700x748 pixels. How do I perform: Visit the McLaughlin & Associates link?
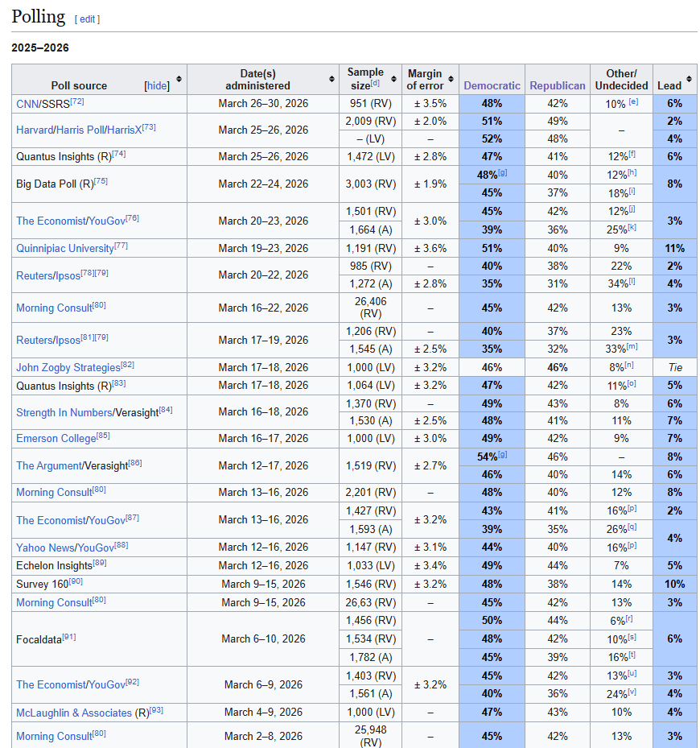[x=73, y=713]
